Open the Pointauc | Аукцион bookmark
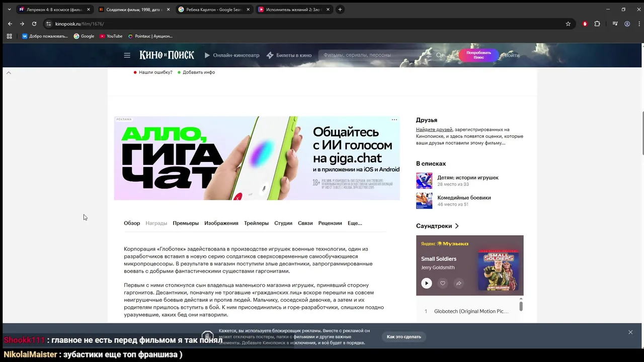The width and height of the screenshot is (644, 362). tap(150, 36)
